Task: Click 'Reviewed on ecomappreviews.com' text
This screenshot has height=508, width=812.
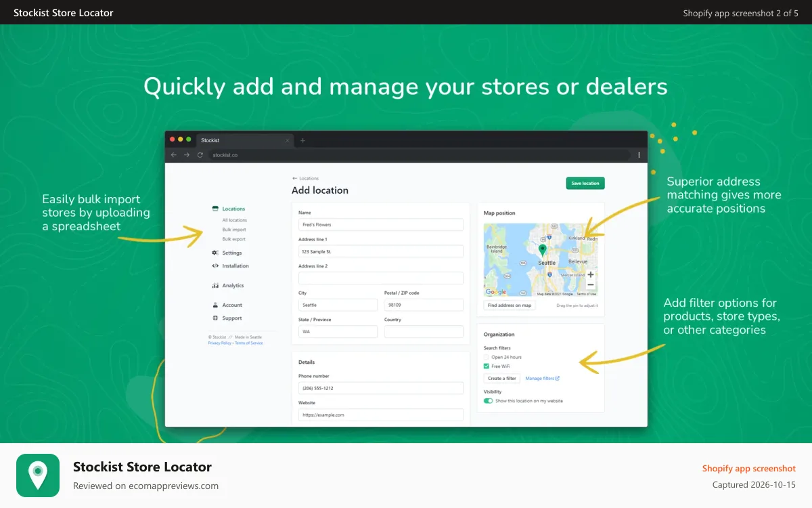Action: (145, 486)
